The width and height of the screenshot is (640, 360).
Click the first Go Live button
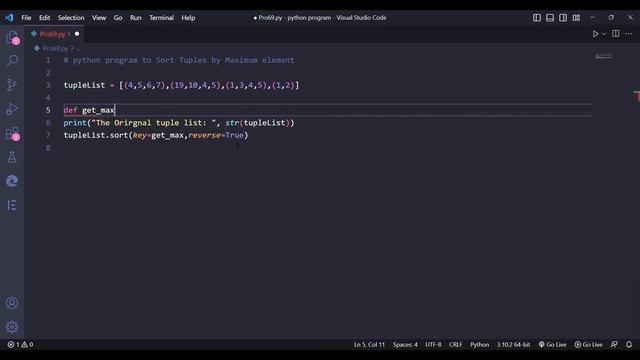[552, 344]
